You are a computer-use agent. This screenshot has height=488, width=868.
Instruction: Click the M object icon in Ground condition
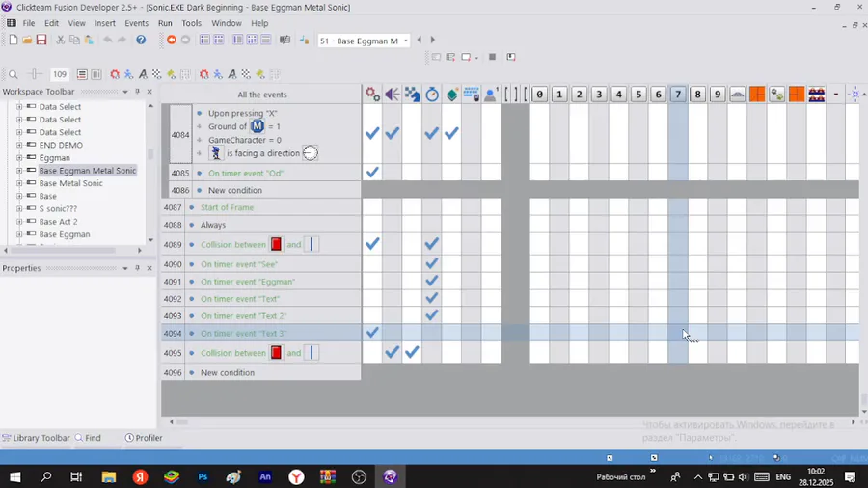click(258, 126)
